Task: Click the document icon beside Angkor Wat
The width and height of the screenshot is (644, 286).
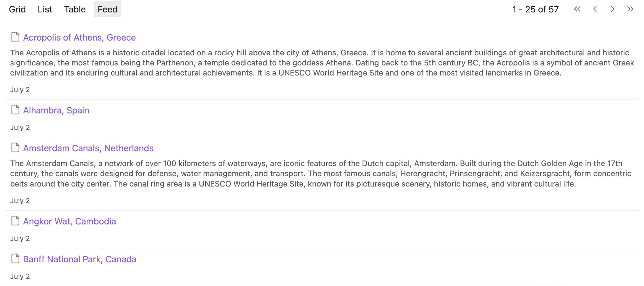Action: tap(15, 221)
